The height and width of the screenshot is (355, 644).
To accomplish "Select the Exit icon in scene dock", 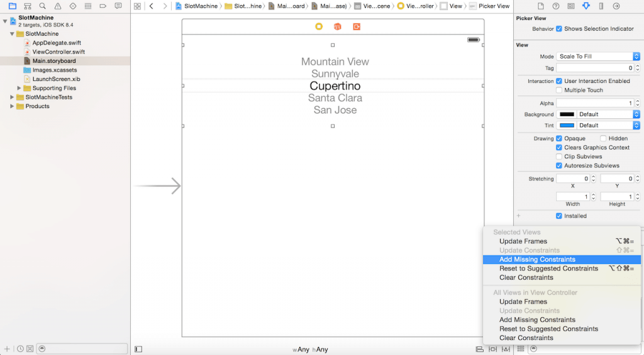I will 357,26.
